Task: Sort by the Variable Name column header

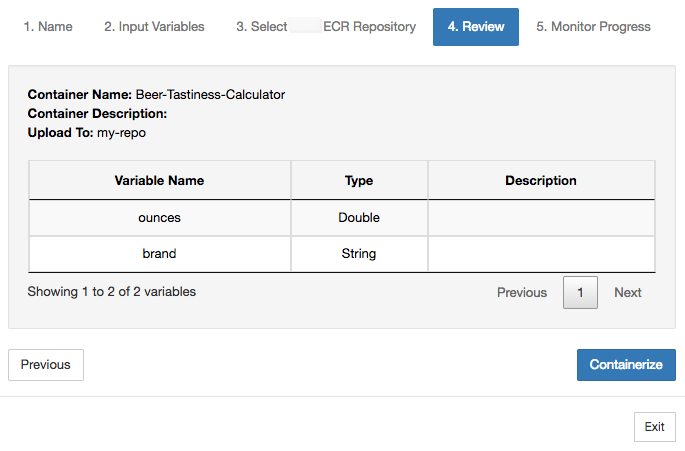Action: (x=159, y=181)
